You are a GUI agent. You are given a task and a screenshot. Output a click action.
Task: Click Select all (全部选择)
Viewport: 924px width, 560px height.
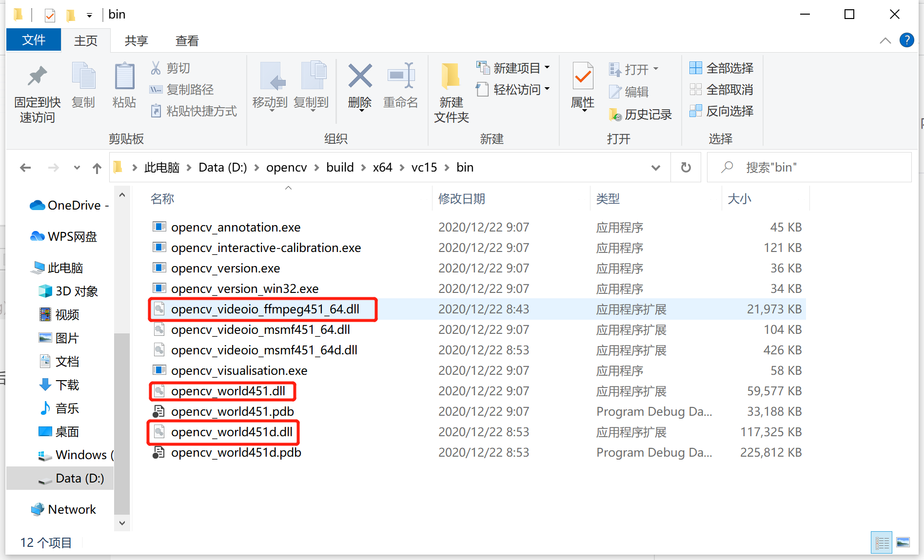(721, 68)
